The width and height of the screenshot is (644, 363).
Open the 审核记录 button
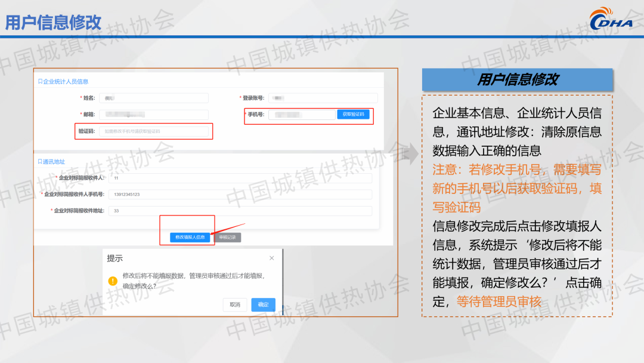227,237
